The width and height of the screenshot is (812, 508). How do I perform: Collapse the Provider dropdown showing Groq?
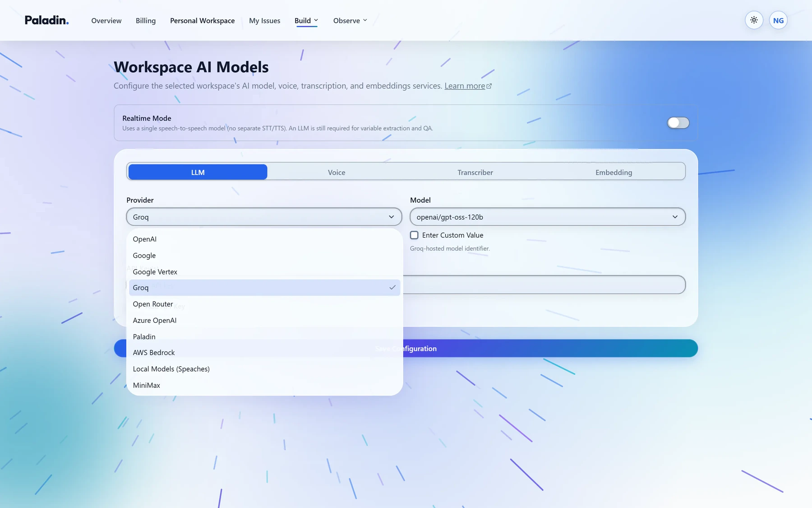(264, 217)
